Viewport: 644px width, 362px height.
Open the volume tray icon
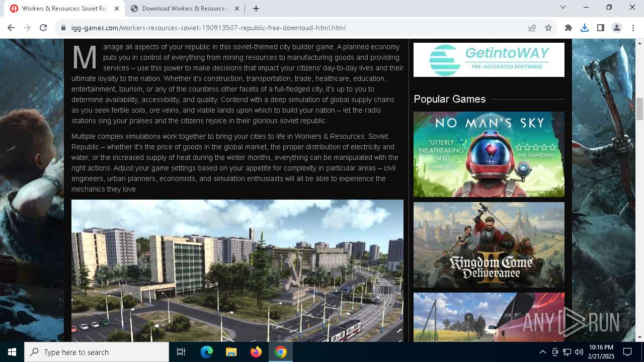click(x=579, y=352)
